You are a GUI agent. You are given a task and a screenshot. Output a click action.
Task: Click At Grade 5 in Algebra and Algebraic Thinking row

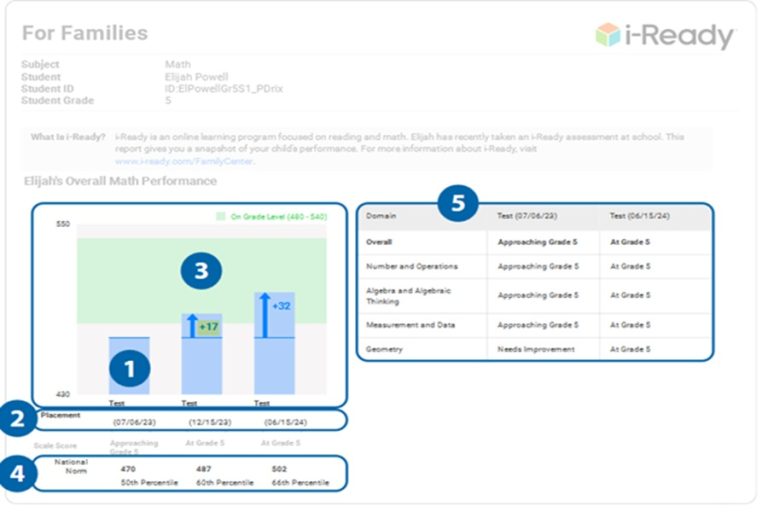[x=630, y=295]
